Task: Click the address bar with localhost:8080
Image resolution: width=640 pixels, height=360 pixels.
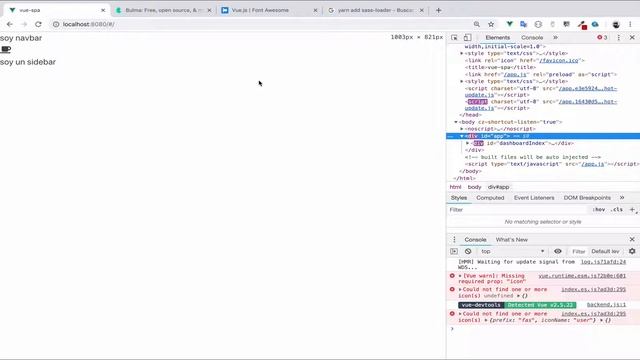Action: [261, 24]
